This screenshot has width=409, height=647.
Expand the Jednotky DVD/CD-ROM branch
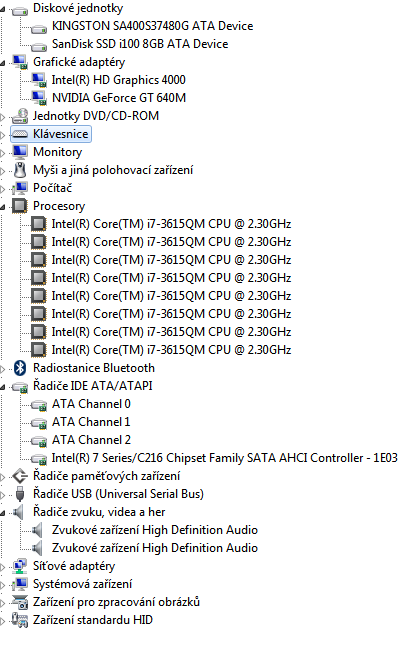[2, 117]
